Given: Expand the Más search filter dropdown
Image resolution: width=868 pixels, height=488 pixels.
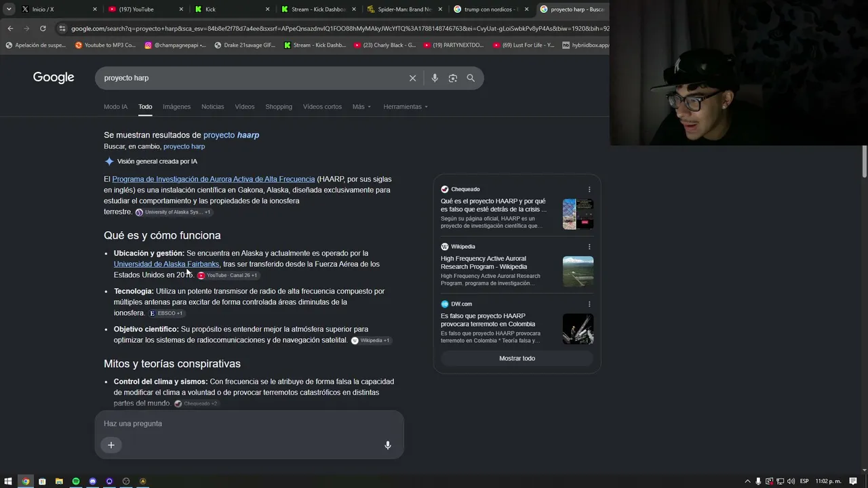Looking at the screenshot, I should (x=361, y=106).
